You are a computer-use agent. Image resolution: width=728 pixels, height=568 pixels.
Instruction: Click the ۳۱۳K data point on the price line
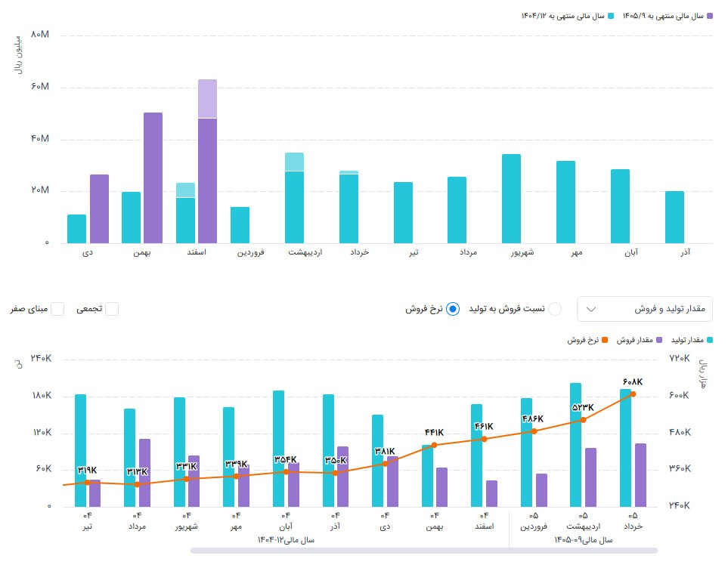click(x=137, y=484)
